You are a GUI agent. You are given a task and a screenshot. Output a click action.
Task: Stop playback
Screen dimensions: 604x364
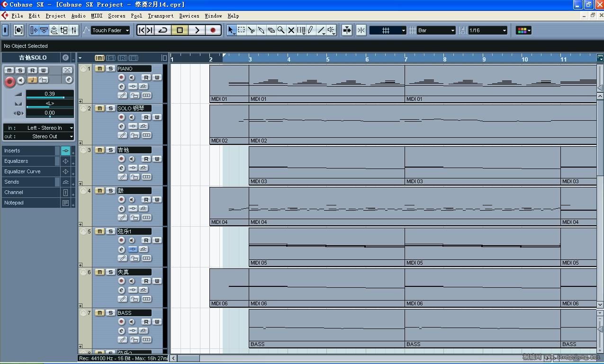[180, 30]
